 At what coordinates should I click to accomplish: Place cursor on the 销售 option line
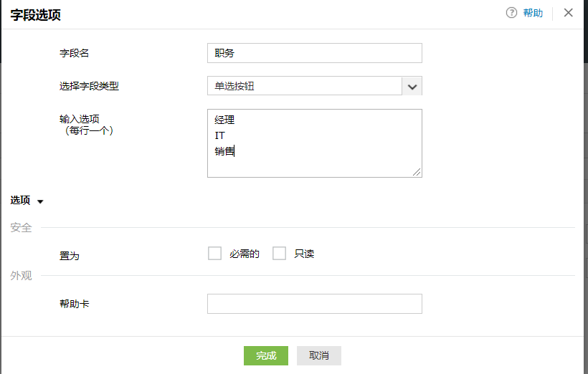point(224,151)
